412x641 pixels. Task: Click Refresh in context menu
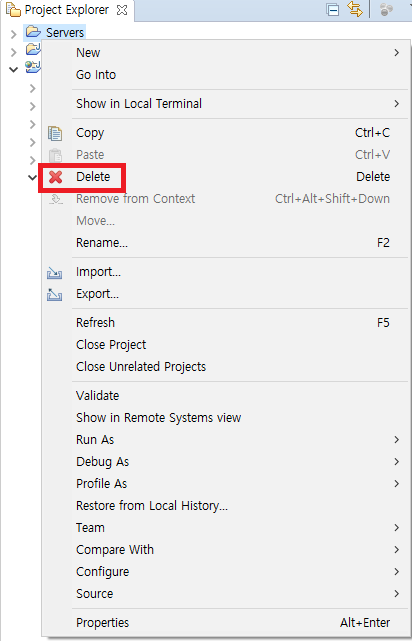pyautogui.click(x=226, y=323)
